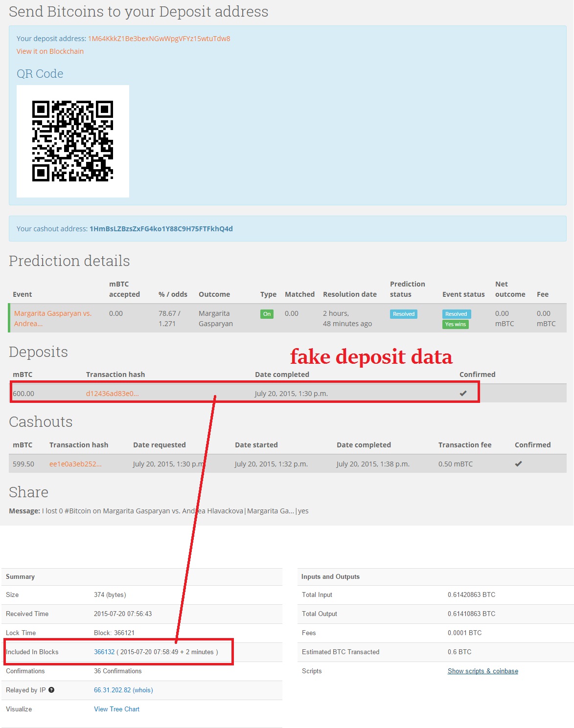Select the cashout address 1HmBsLZBzsZxFG4ko1Y88C9H75FTFkhQ4d
The height and width of the screenshot is (728, 574).
tap(161, 229)
